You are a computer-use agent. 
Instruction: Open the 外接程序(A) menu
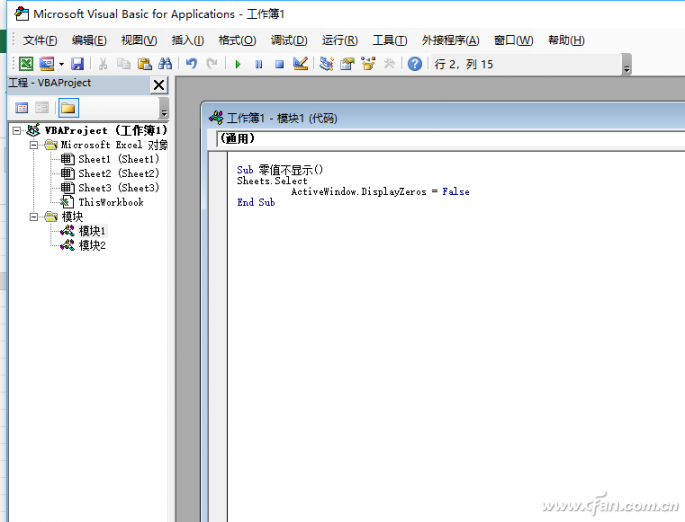click(x=450, y=40)
